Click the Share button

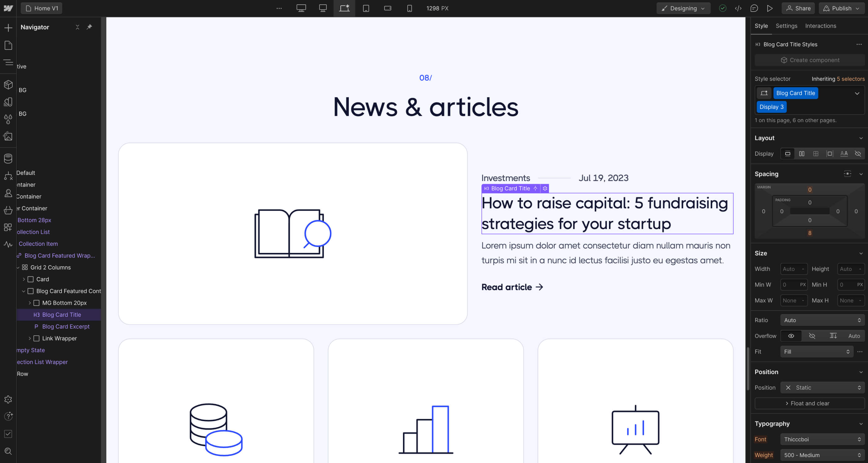click(798, 8)
